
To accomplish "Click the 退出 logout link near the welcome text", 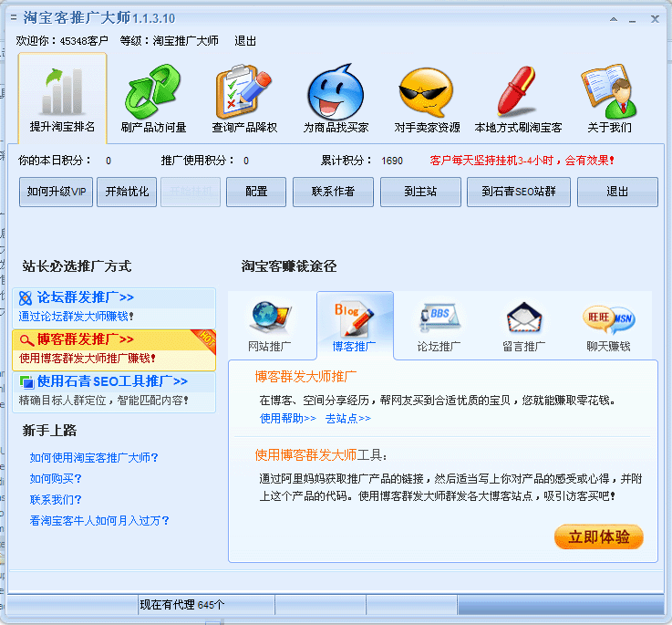I will click(245, 41).
